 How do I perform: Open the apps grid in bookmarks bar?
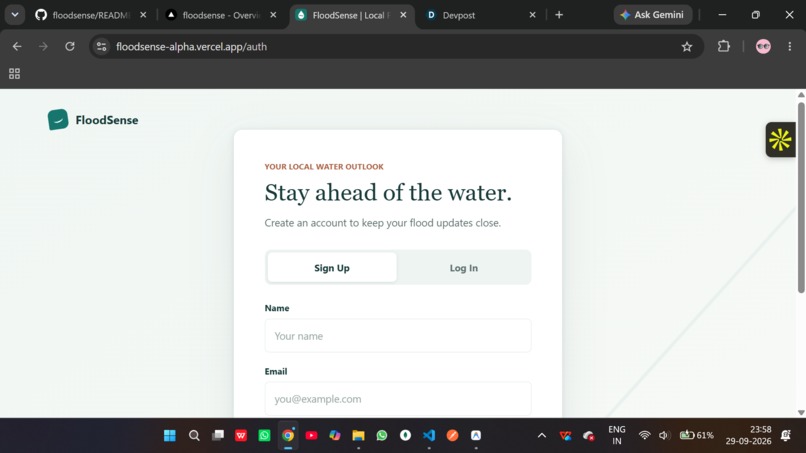14,74
